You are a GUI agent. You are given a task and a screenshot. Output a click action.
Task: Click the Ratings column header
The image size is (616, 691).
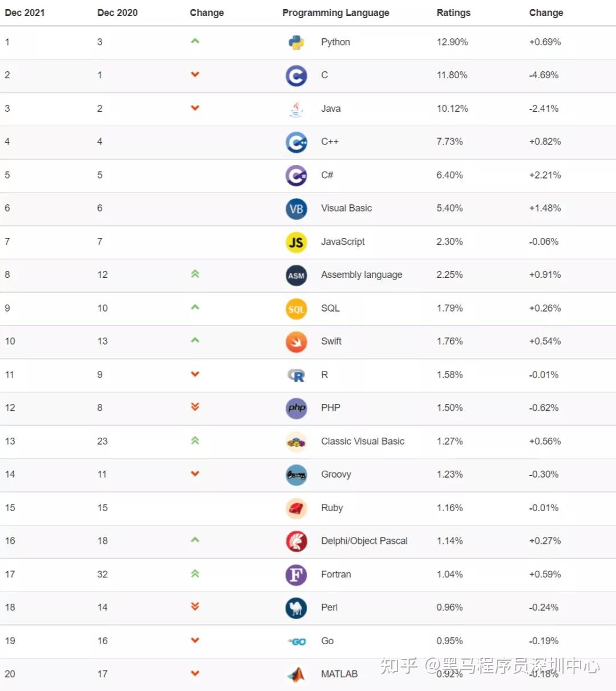[x=453, y=13]
